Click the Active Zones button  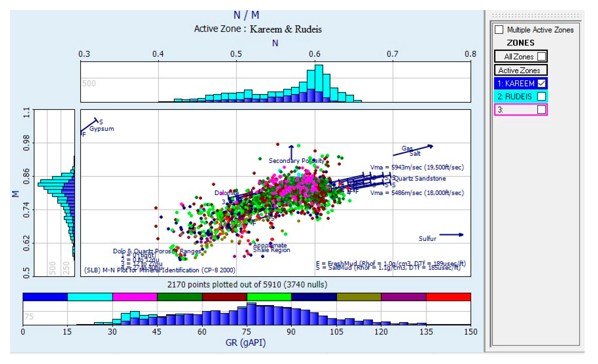click(520, 70)
